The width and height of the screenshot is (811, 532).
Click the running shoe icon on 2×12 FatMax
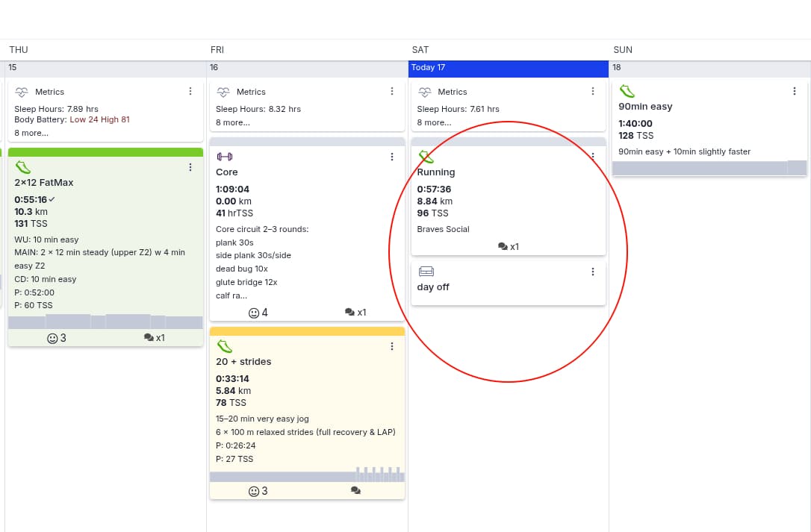tap(22, 167)
